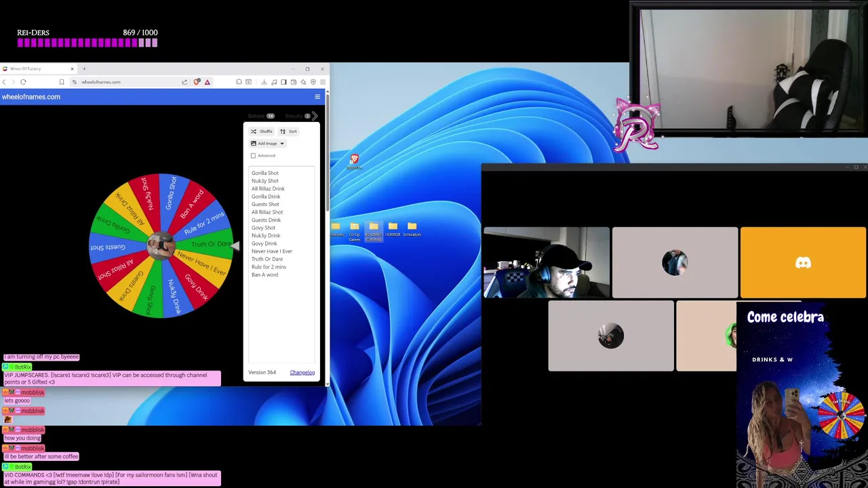868x488 pixels.
Task: Close the Wheel Of Fuckery tab
Action: [72, 68]
